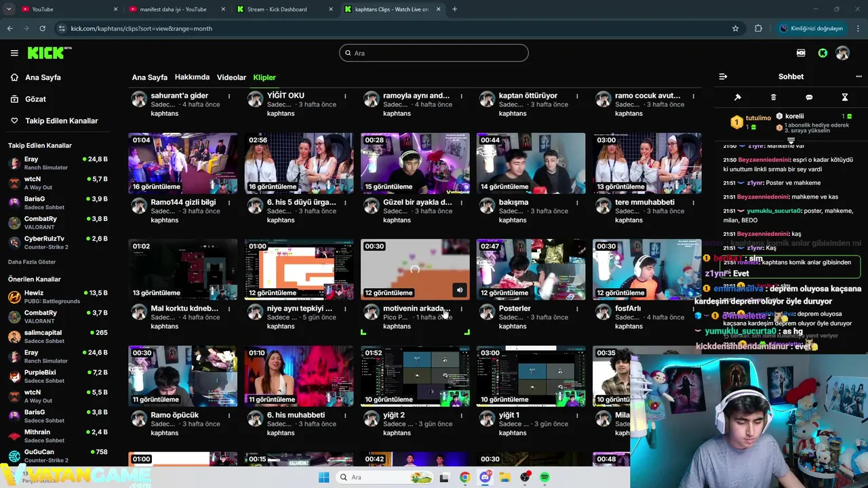This screenshot has height=488, width=868.
Task: Open the Ana Sayfa sidebar link
Action: point(44,77)
